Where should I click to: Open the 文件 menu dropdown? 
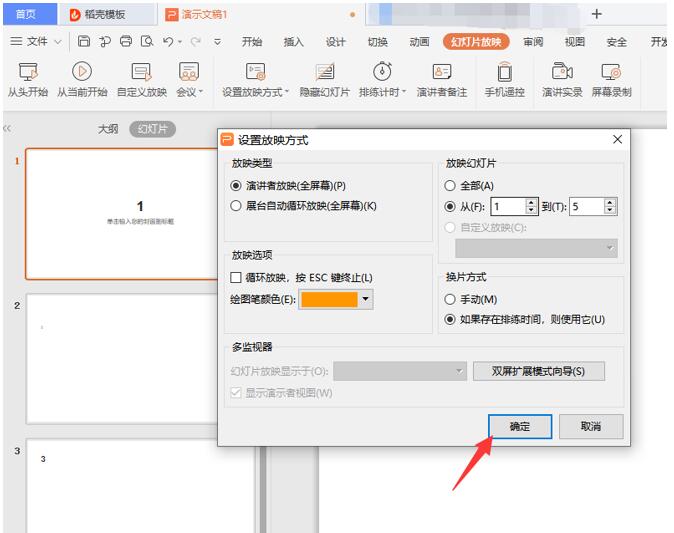[37, 41]
